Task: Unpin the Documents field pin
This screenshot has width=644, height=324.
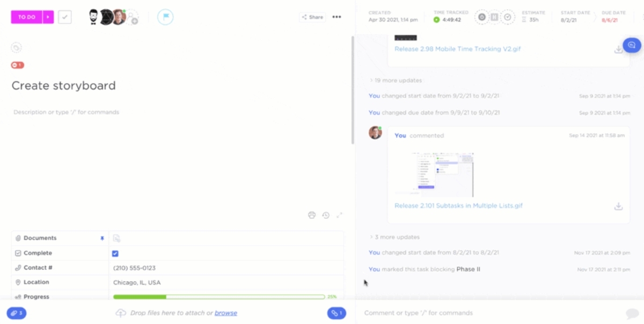Action: (102, 238)
